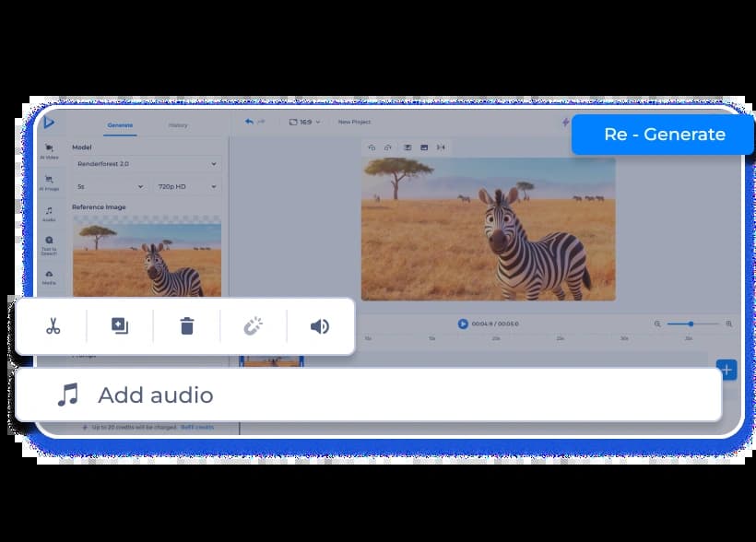Expand the Renderforest 2.0 model dropdown

tap(147, 164)
